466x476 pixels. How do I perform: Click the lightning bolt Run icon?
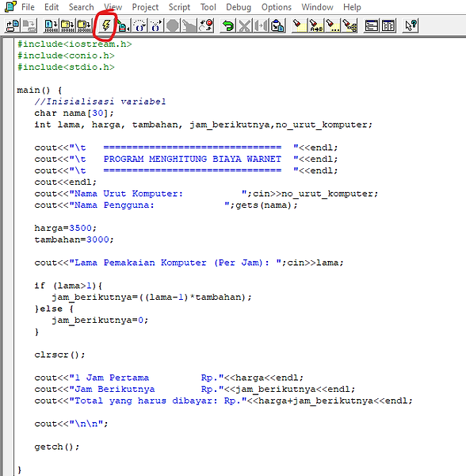coord(106,26)
